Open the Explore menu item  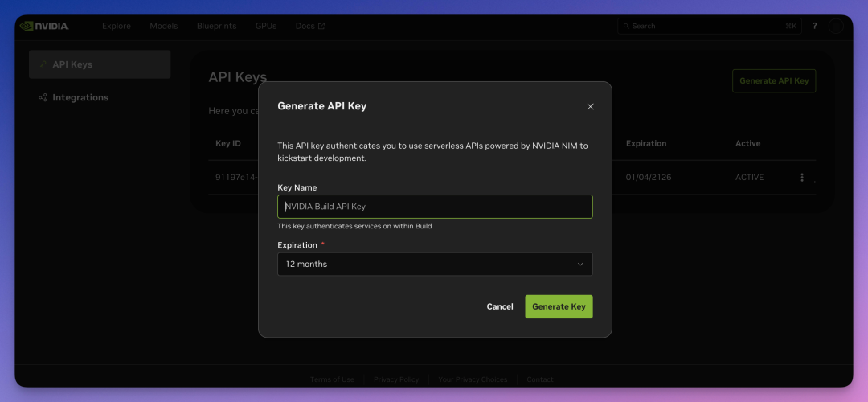click(x=116, y=26)
